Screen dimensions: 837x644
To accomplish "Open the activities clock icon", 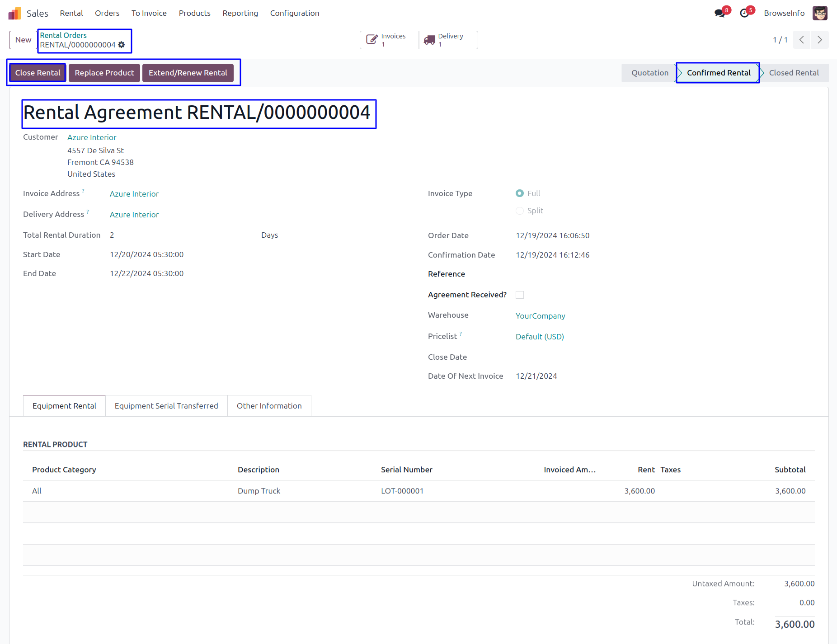I will click(744, 13).
